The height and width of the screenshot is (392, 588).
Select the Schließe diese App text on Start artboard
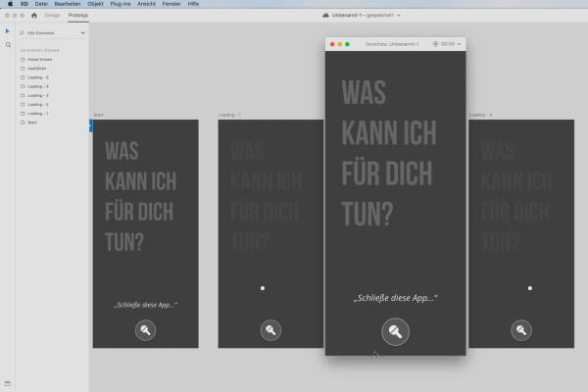[x=145, y=305]
